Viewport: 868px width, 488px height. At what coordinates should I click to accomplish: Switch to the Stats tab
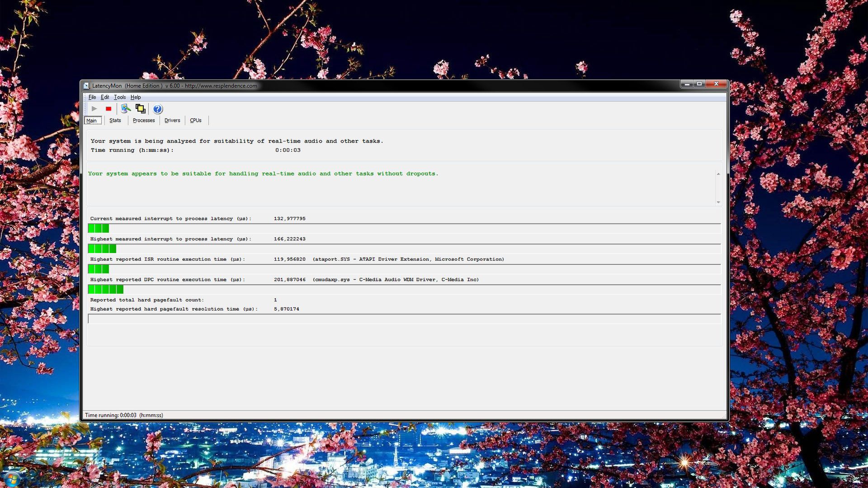[x=115, y=120]
